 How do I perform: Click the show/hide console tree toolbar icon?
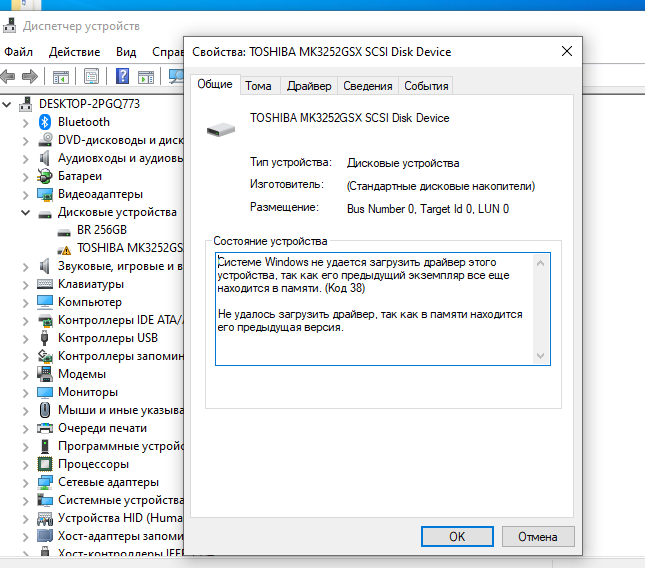(x=60, y=77)
